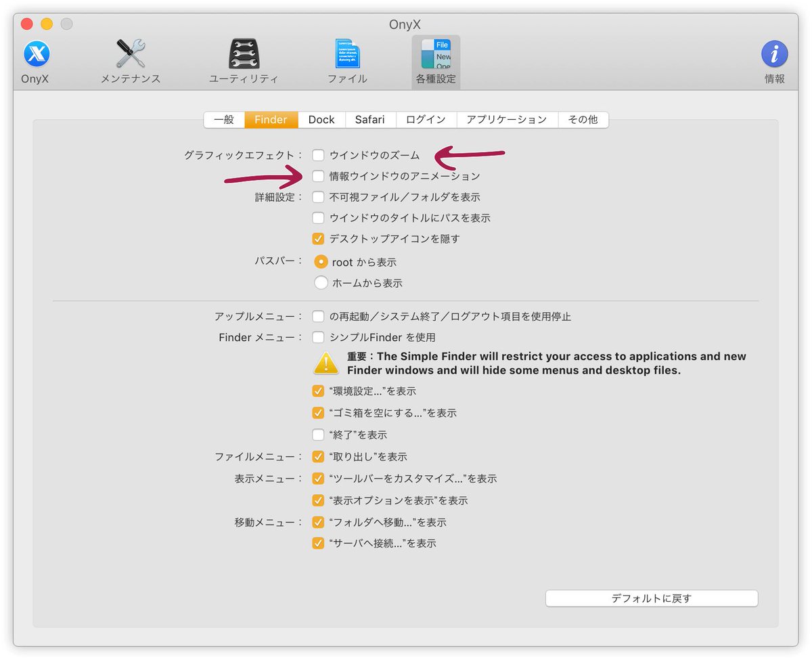Switch to the Safari tab
The height and width of the screenshot is (660, 812).
tap(370, 120)
